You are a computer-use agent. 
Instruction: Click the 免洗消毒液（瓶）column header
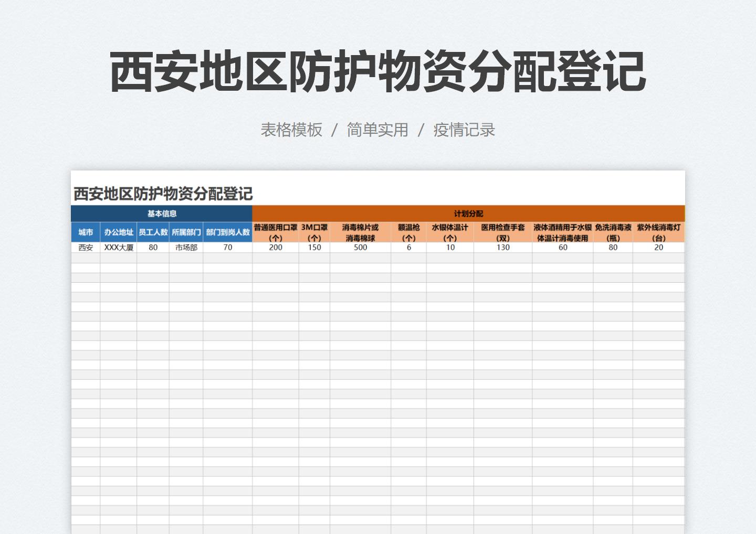[x=612, y=232]
